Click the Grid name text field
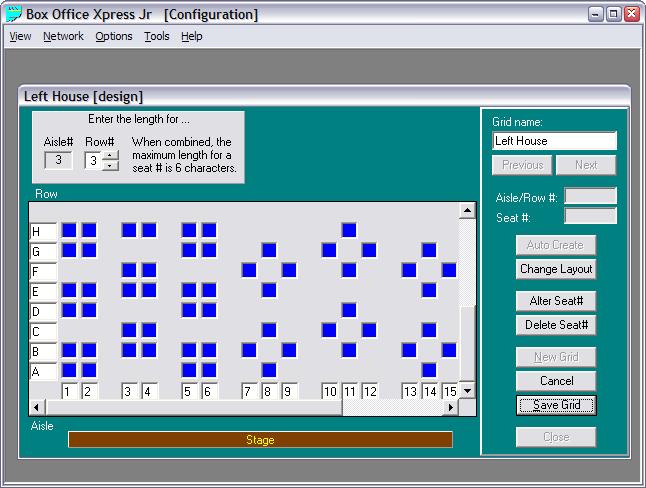 554,141
